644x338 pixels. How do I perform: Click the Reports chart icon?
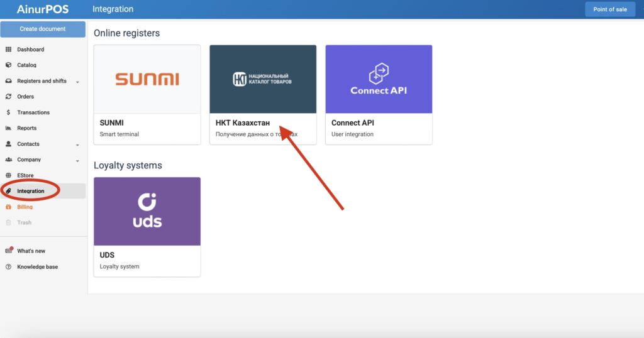8,128
